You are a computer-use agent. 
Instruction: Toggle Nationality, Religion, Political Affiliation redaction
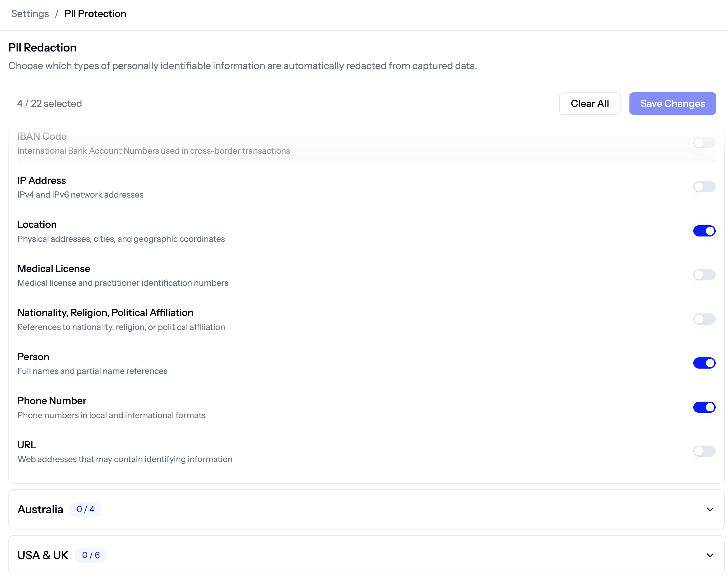[x=704, y=319]
